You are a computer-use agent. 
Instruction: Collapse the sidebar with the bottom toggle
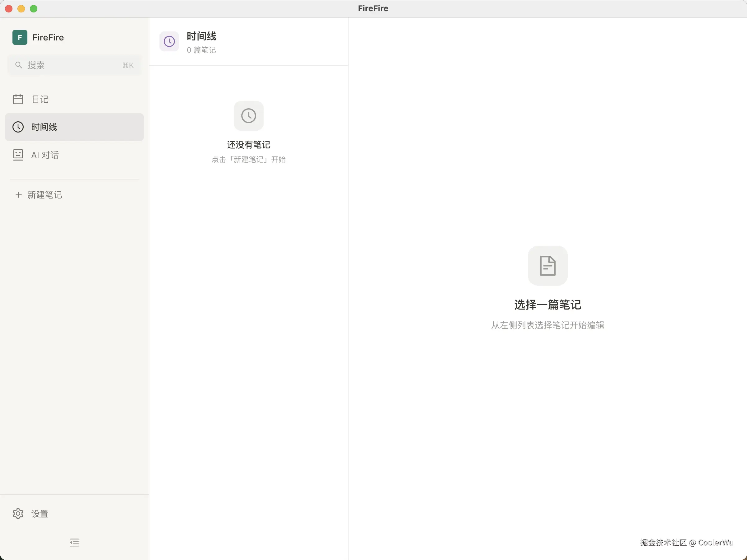point(74,543)
